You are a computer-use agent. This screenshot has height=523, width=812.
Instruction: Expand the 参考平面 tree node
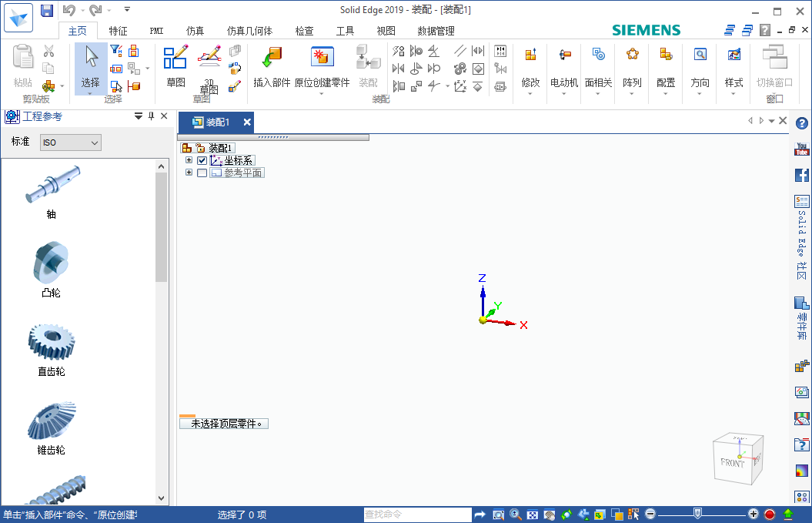pos(189,173)
